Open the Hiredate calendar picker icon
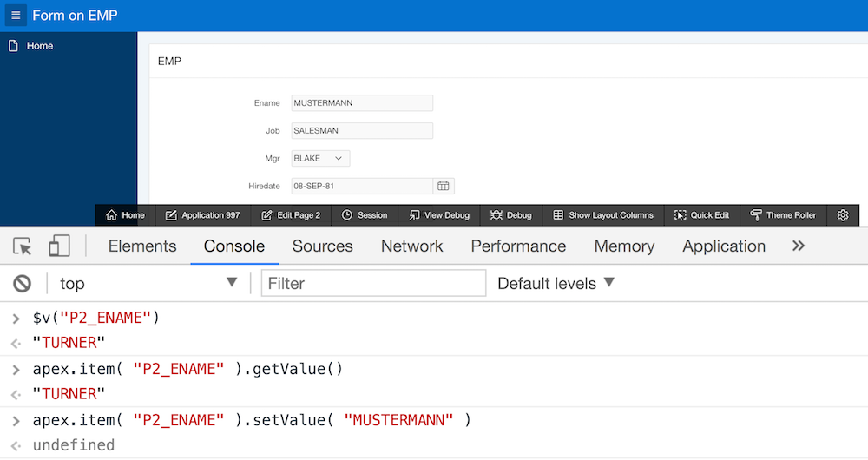 pyautogui.click(x=444, y=186)
